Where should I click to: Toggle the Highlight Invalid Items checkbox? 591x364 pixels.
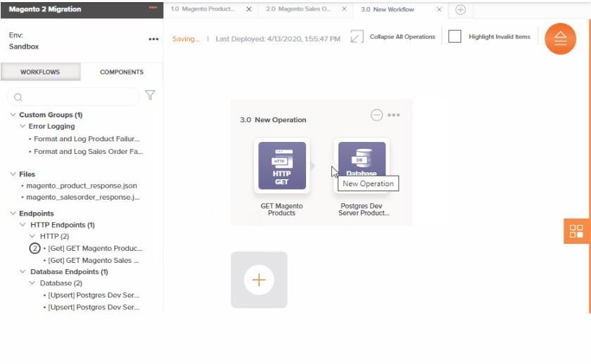(x=455, y=37)
